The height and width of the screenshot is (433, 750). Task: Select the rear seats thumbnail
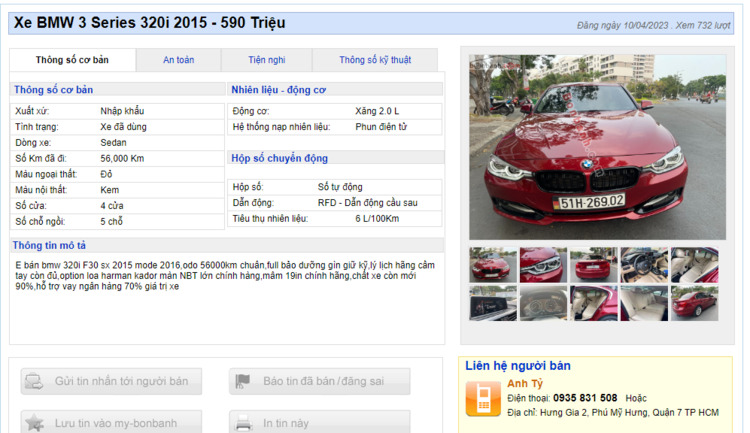pos(644,303)
